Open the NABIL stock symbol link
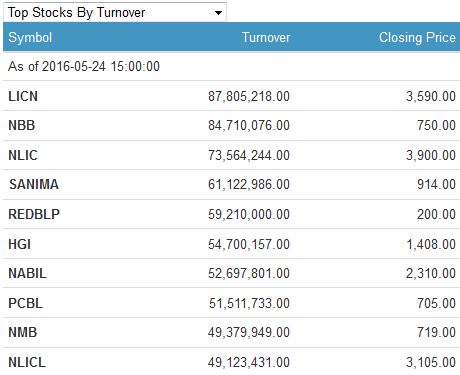Viewport: 460px width, 375px height. (27, 273)
